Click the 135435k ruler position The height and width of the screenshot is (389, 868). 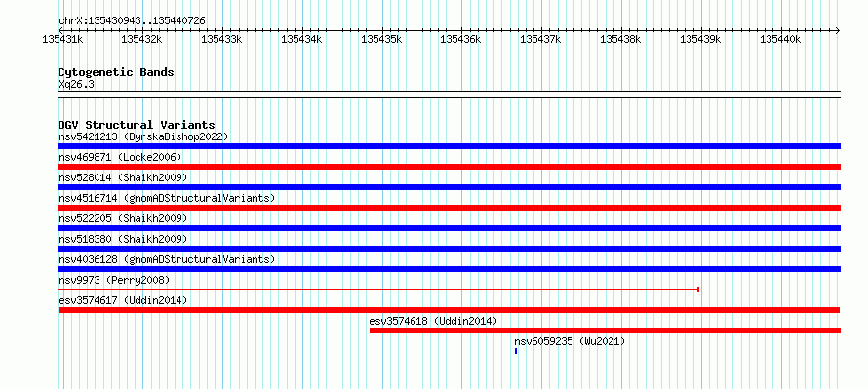tap(381, 39)
